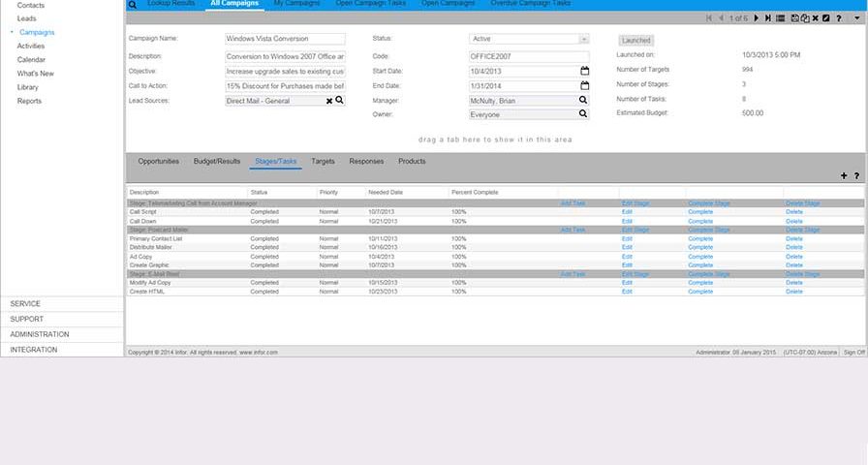The width and height of the screenshot is (868, 465).
Task: Click Edit link for Ad Copy task
Action: tap(627, 257)
